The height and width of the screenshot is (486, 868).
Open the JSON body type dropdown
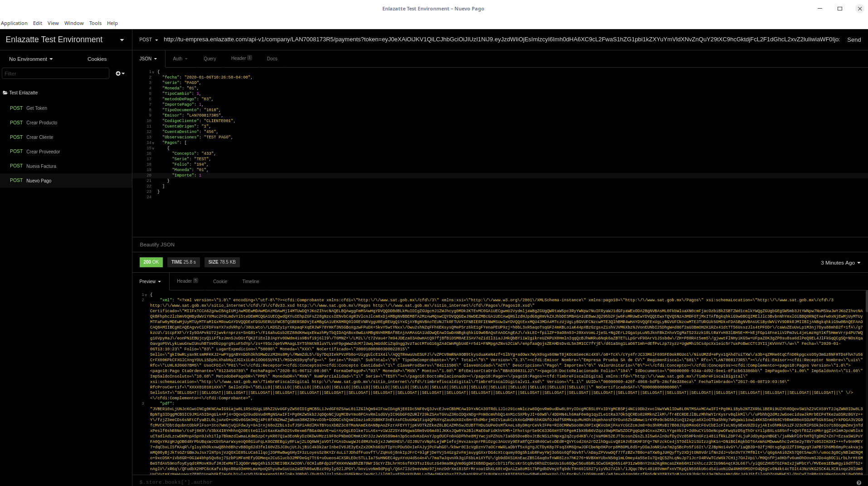click(148, 59)
